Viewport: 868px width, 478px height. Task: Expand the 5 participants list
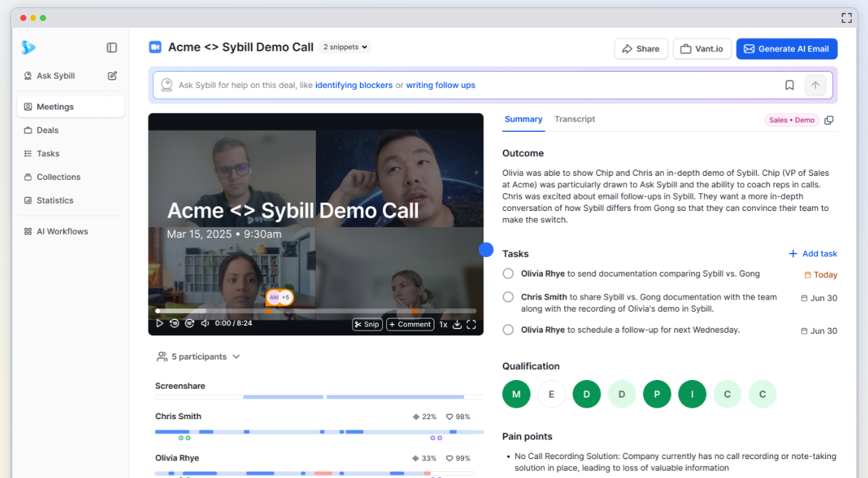point(198,356)
